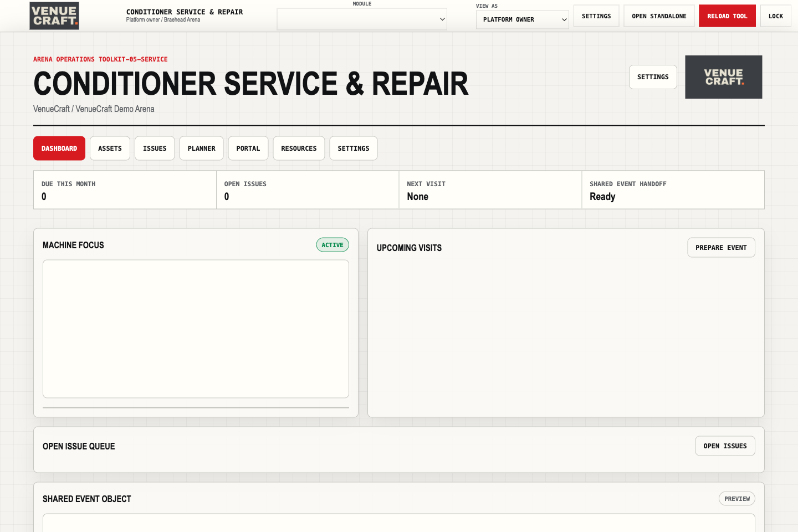798x532 pixels.
Task: Click the Machine Focus content box
Action: click(x=196, y=329)
